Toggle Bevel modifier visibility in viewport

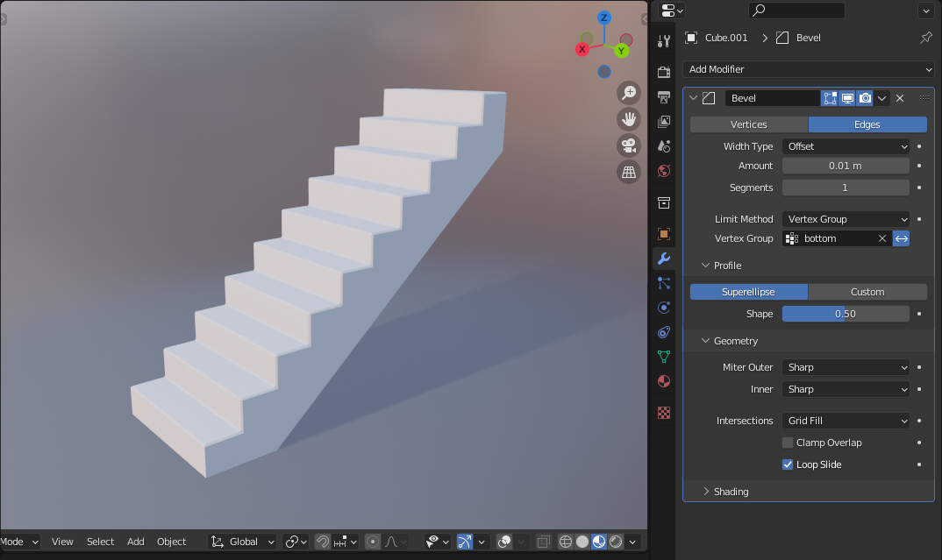point(847,98)
